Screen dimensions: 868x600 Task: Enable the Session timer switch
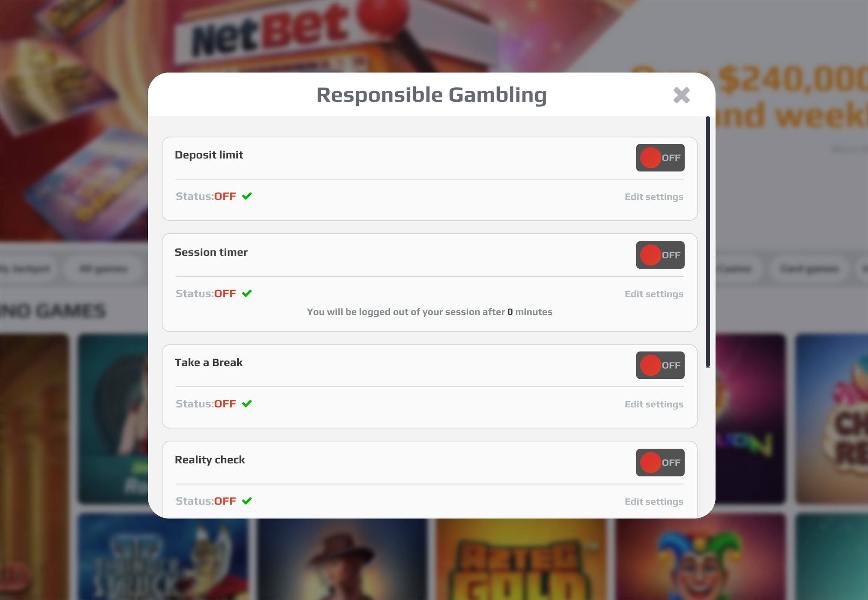click(660, 255)
